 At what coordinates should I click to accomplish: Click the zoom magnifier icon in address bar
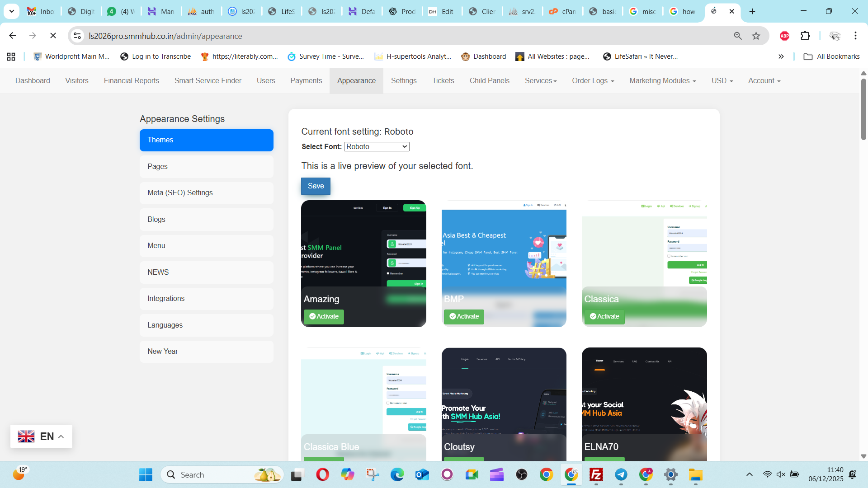(738, 36)
